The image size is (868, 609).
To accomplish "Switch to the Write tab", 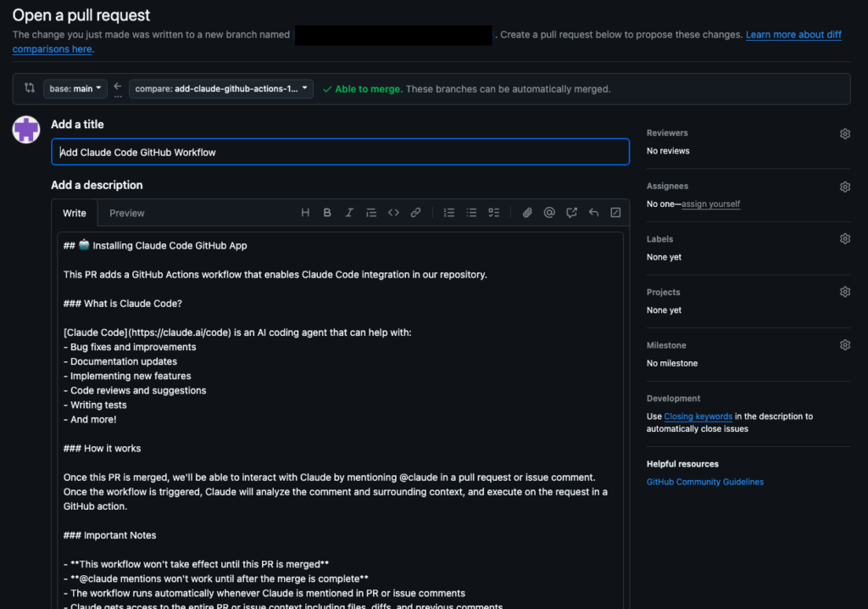I will point(75,214).
